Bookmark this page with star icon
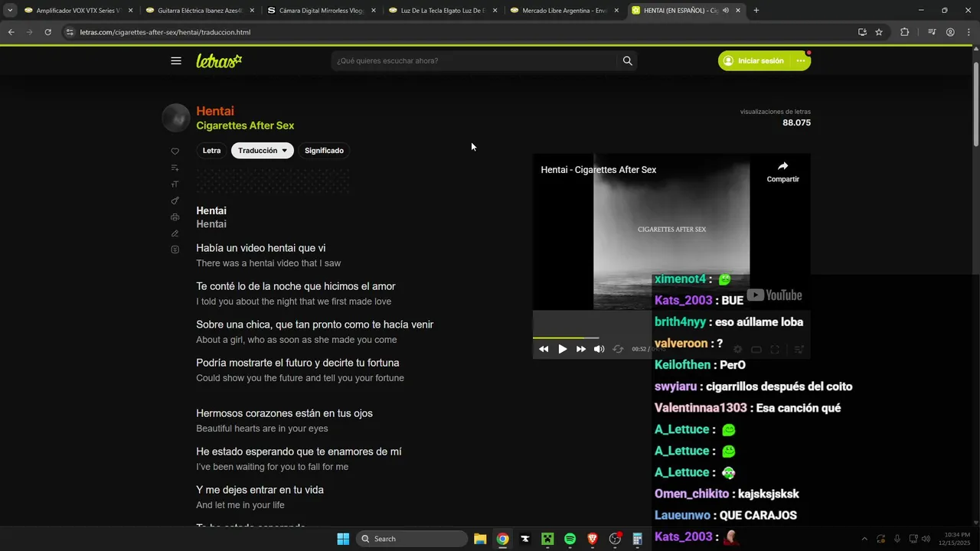980x551 pixels. point(879,32)
